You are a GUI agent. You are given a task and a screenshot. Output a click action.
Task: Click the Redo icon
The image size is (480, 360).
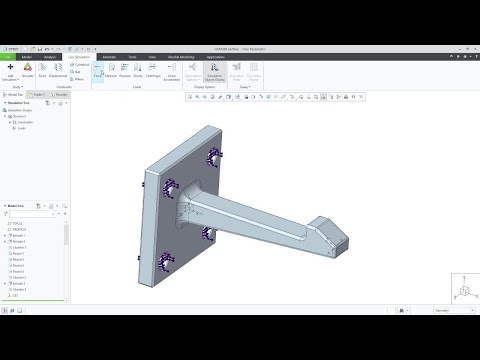(58, 49)
